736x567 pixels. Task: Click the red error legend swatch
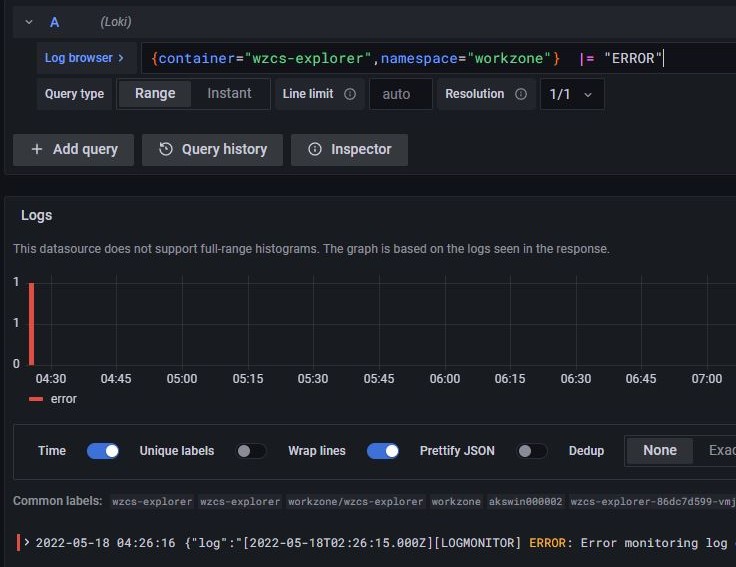(x=36, y=399)
